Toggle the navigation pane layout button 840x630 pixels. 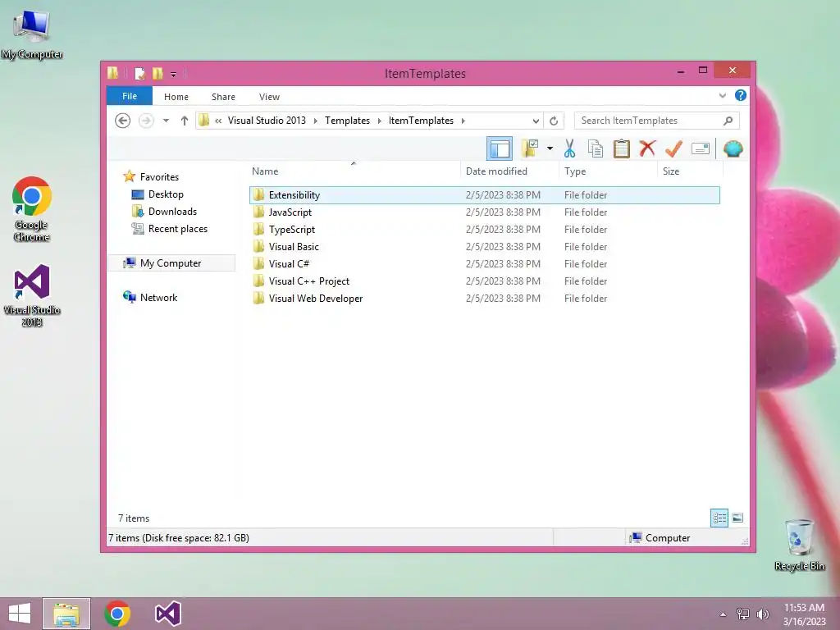tap(500, 149)
